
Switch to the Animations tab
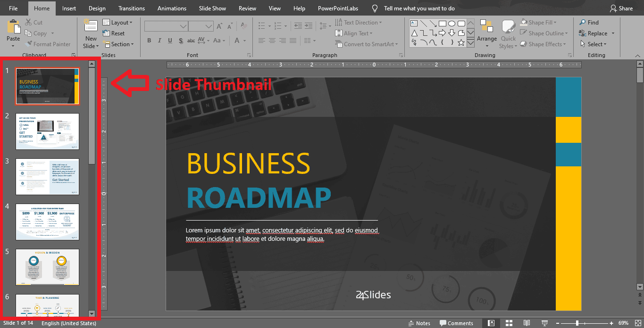click(x=172, y=8)
